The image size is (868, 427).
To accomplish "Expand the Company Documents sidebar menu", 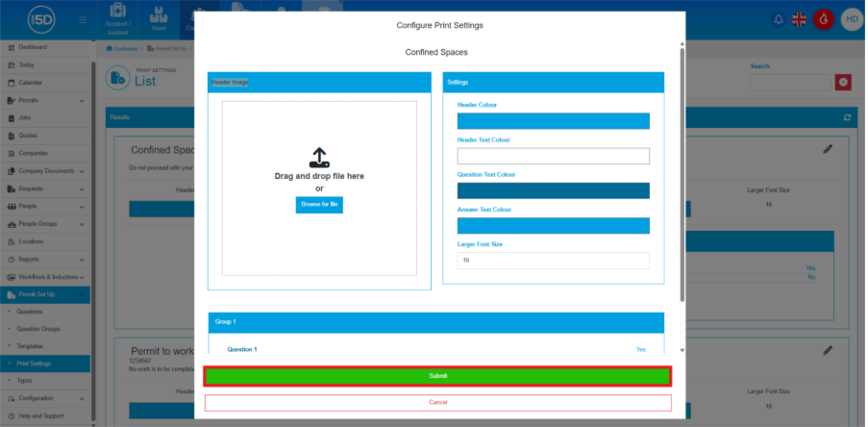I will [x=45, y=171].
